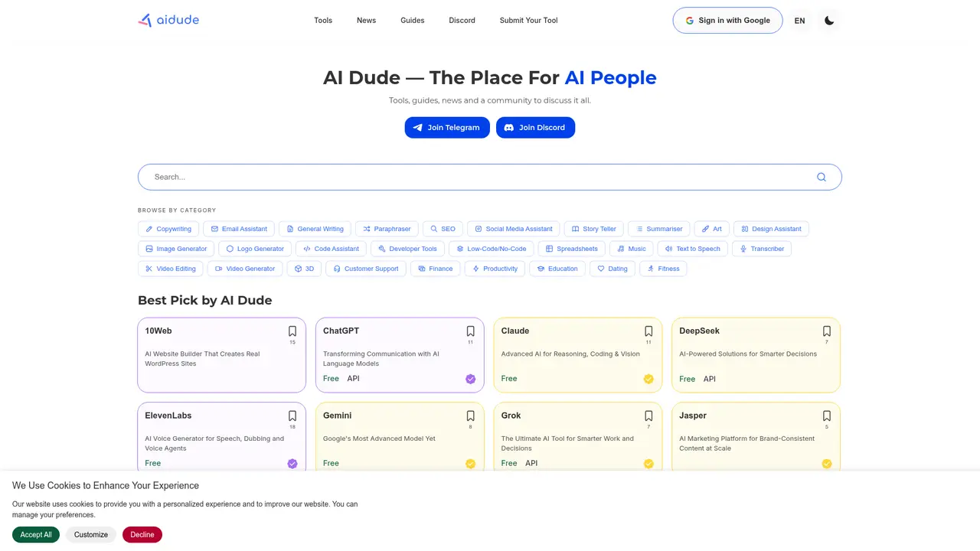Bookmark the Claude tool card
The height and width of the screenshot is (551, 980).
click(x=648, y=331)
